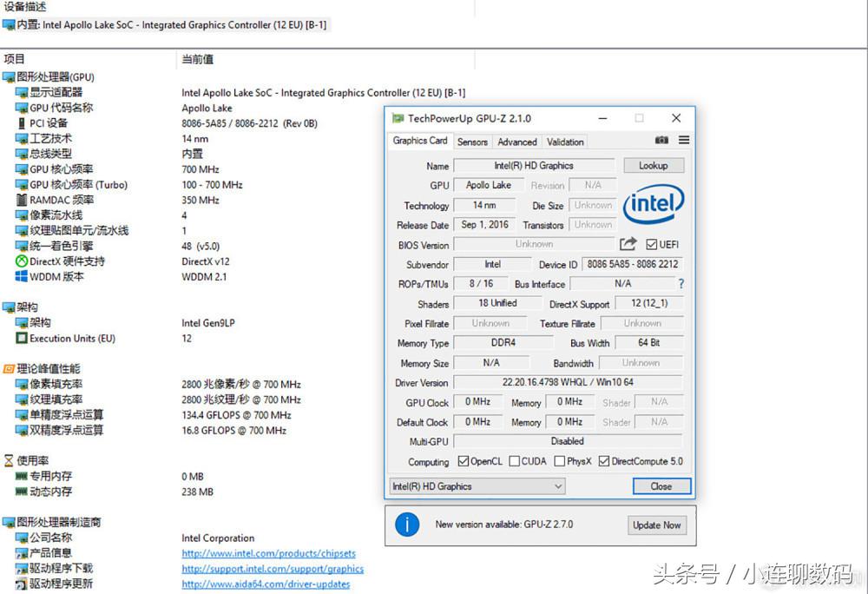
Task: Click the DirectX 硬件支持 Xbox icon
Action: (x=22, y=261)
